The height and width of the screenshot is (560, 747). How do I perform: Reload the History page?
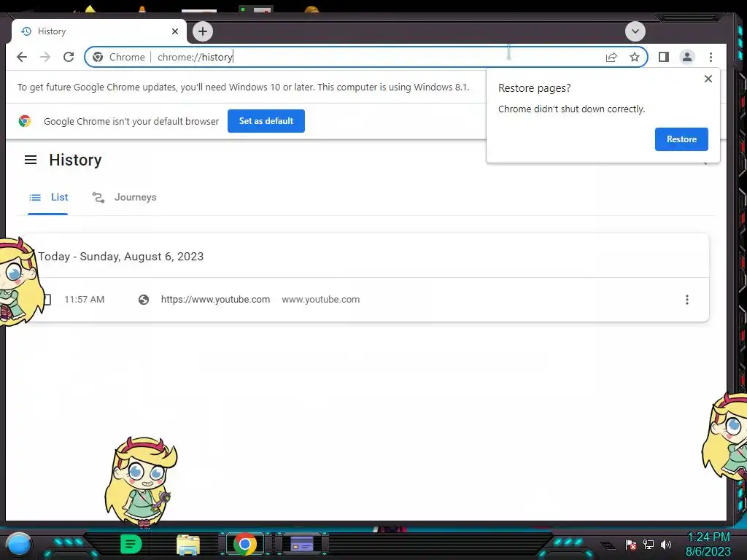[x=69, y=57]
